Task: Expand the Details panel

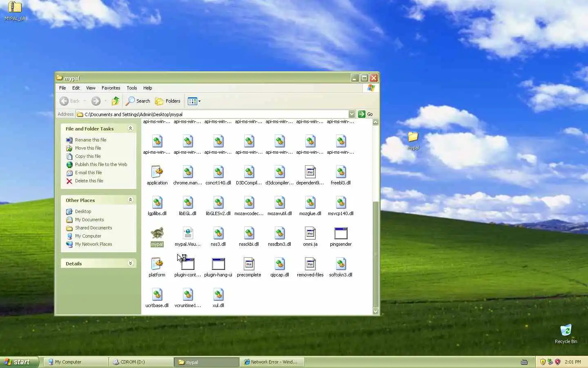Action: (130, 263)
